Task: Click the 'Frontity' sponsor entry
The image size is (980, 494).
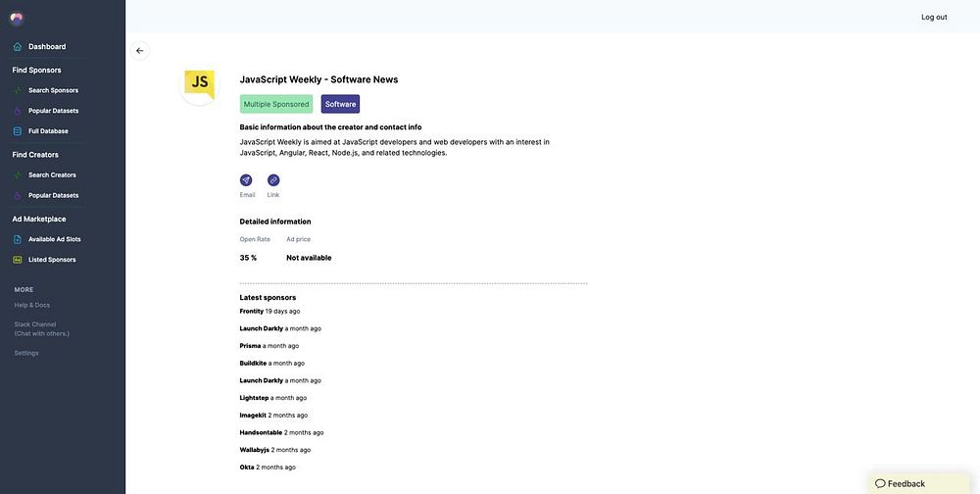Action: point(270,312)
